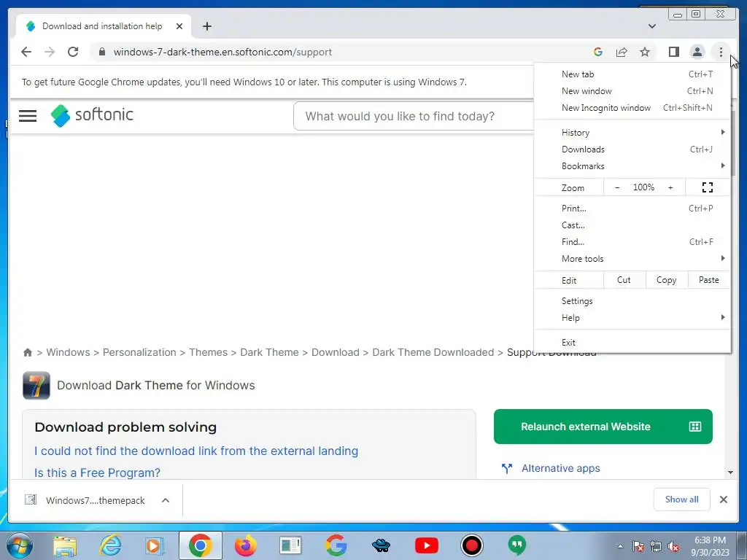The image size is (747, 560).
Task: Open Softonic hamburger menu
Action: 28,116
